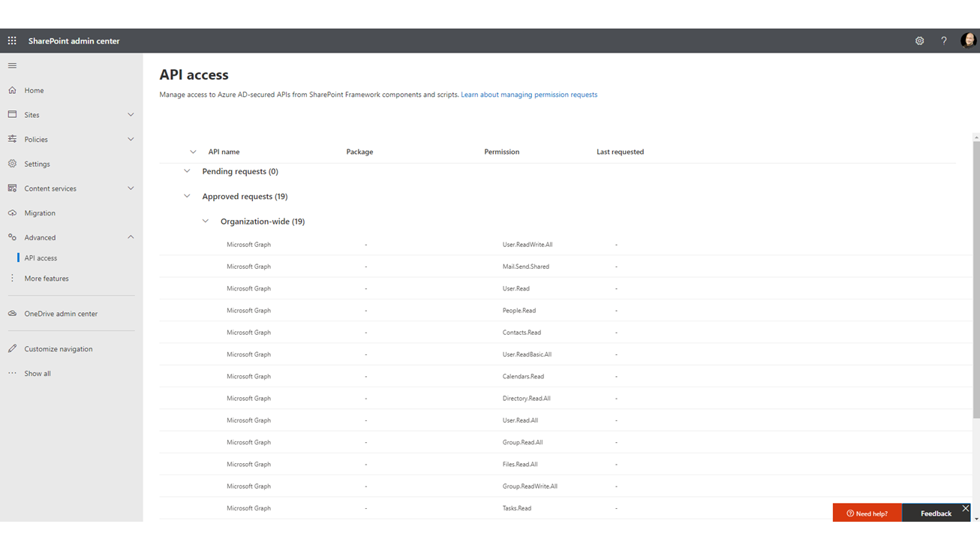
Task: Open Learn about managing permission requests link
Action: pyautogui.click(x=528, y=95)
